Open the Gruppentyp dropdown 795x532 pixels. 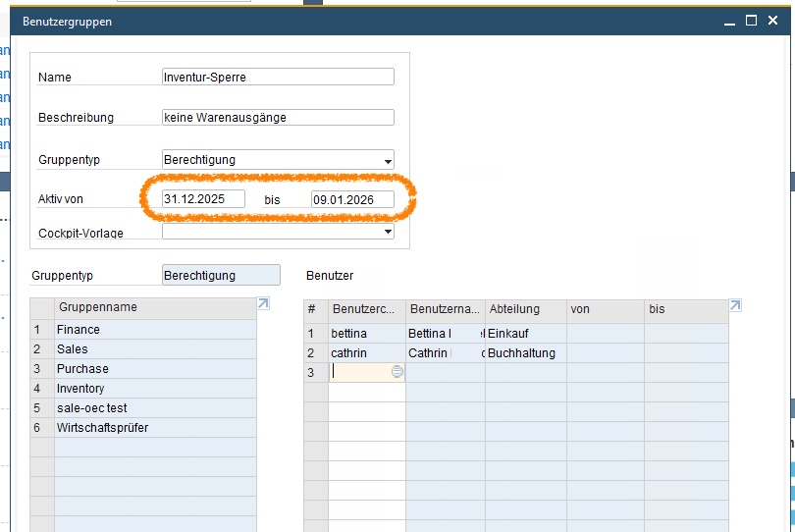click(x=388, y=161)
